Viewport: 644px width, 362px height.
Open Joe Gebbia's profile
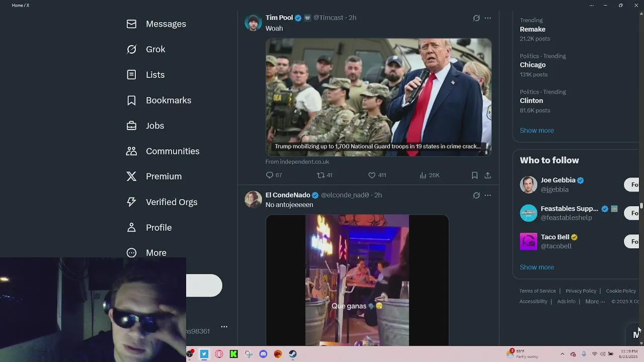click(558, 180)
